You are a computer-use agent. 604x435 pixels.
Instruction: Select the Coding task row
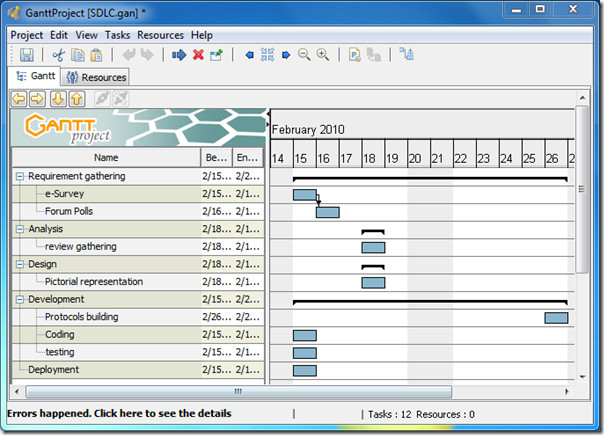click(x=138, y=334)
